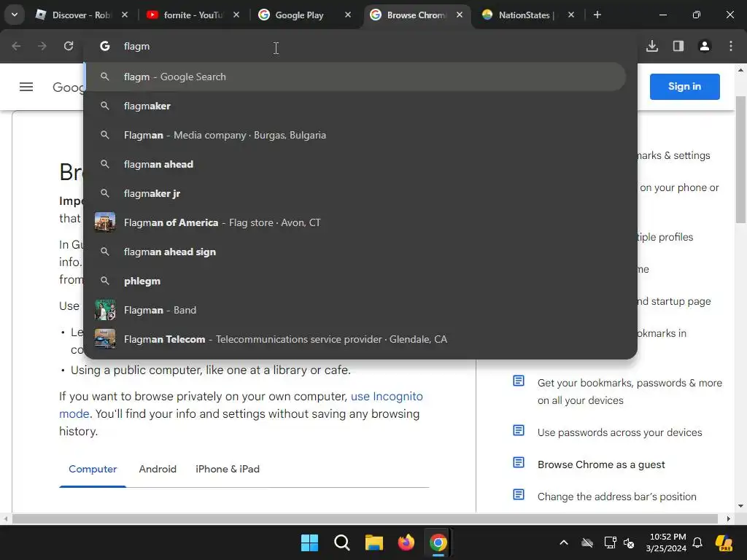Click the scroll-right arrow of horizontal scrollbar
The image size is (747, 560).
[x=729, y=518]
